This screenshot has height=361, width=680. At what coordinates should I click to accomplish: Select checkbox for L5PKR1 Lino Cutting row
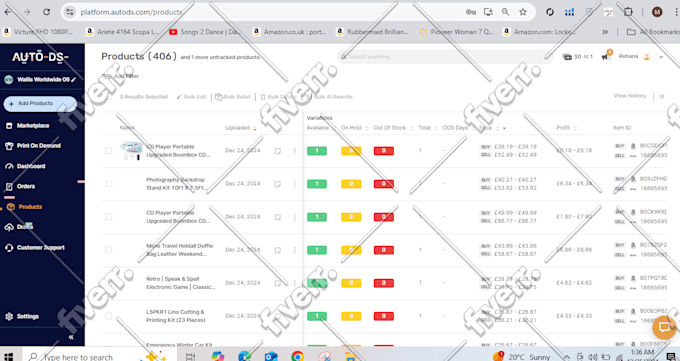pyautogui.click(x=108, y=315)
